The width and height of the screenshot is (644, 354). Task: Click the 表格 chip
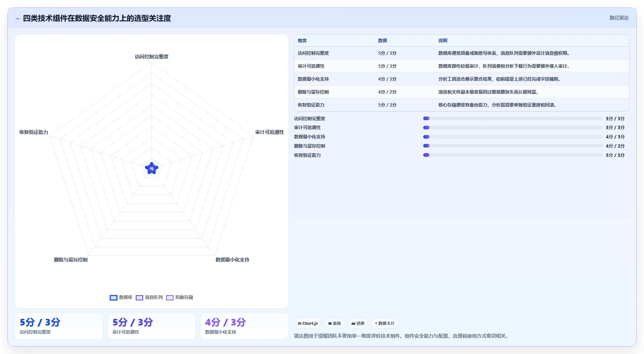(x=334, y=323)
